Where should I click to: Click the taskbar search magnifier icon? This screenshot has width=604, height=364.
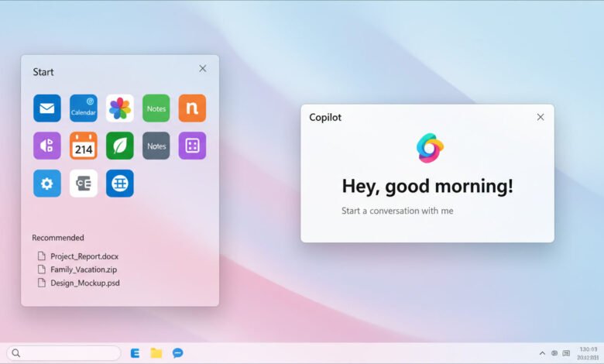tap(15, 353)
